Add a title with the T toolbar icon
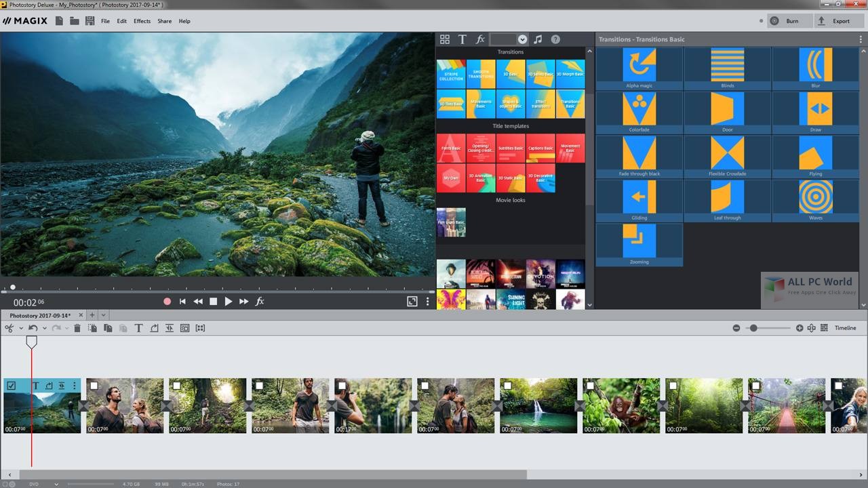Screen dimensions: 868x488 (138, 328)
